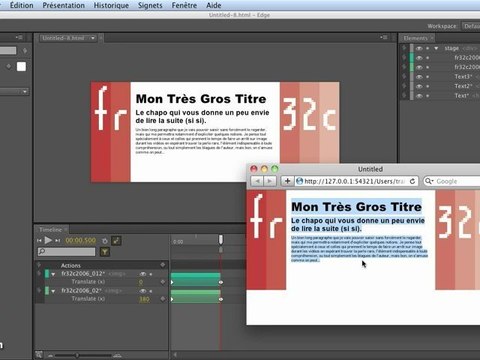
Task: Collapse the fr32c2006_02 timeline layer
Action: click(53, 291)
